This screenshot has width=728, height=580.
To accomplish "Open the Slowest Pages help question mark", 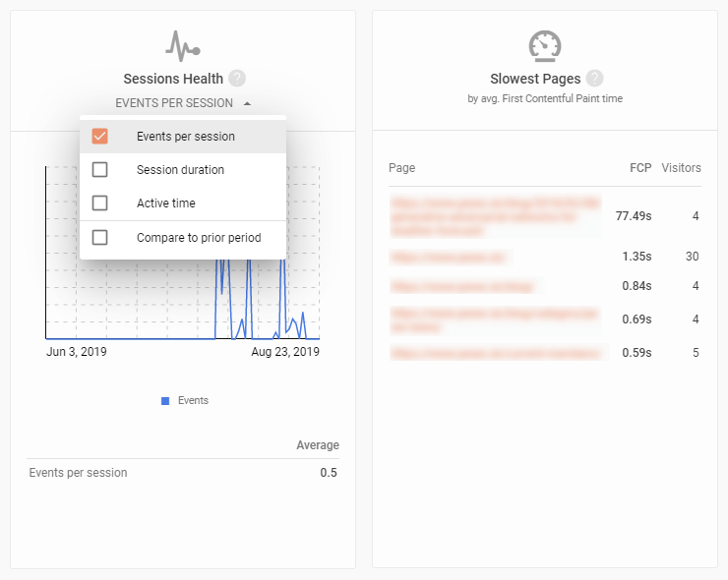I will point(594,79).
